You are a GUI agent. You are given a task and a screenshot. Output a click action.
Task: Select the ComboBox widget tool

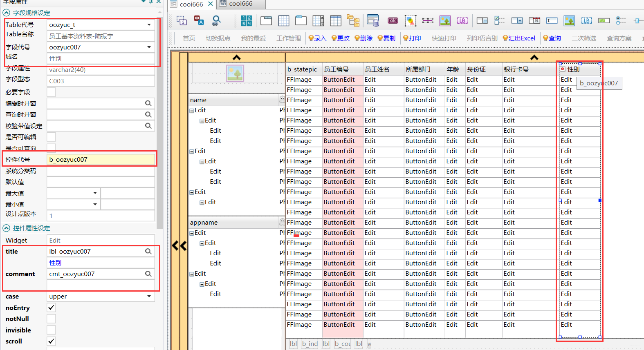coord(517,20)
